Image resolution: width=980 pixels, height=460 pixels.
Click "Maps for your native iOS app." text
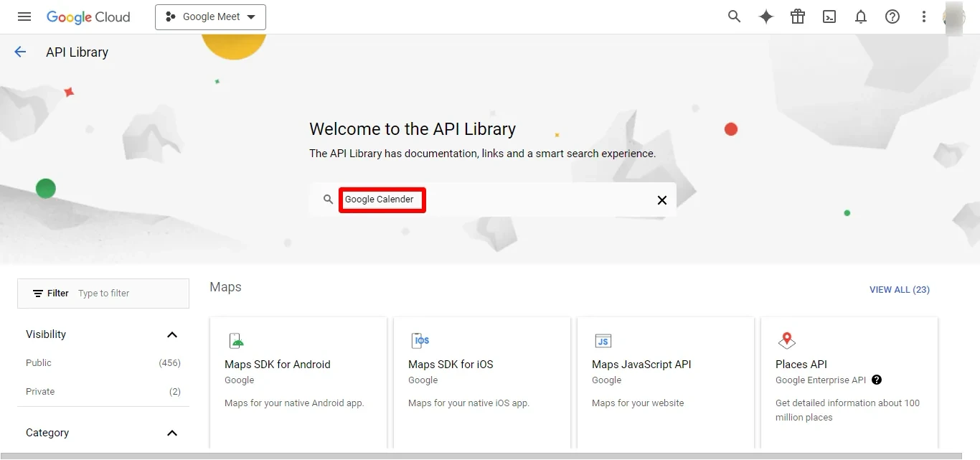(x=468, y=403)
